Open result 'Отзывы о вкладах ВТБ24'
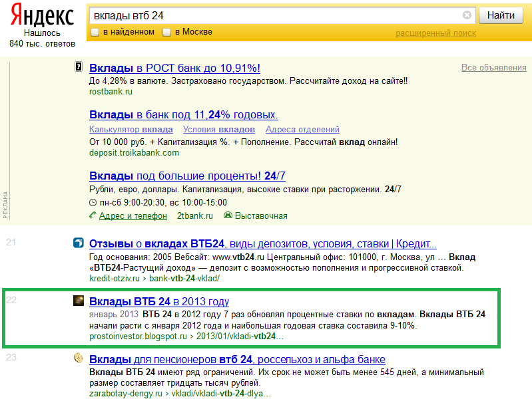 click(x=263, y=244)
